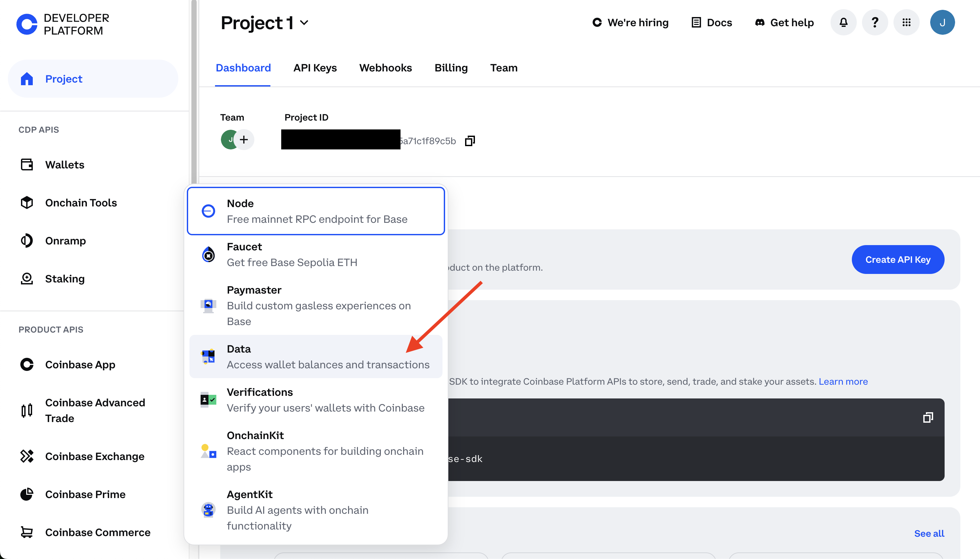Switch to the Dashboard tab

coord(243,68)
